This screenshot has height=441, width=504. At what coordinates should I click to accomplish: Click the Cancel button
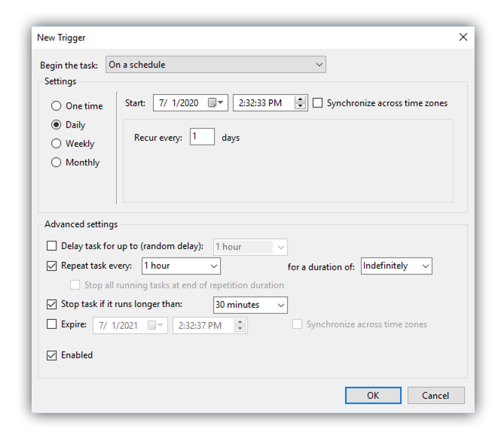[x=436, y=395]
